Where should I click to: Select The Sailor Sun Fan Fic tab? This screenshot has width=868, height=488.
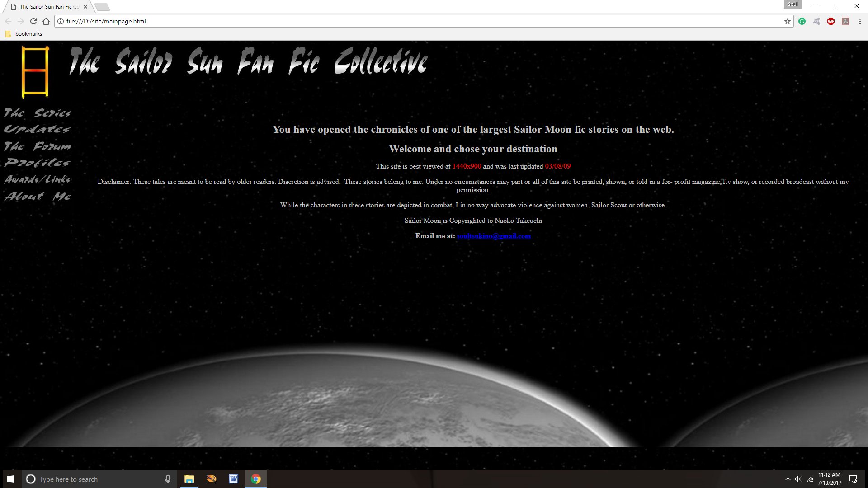pyautogui.click(x=48, y=7)
